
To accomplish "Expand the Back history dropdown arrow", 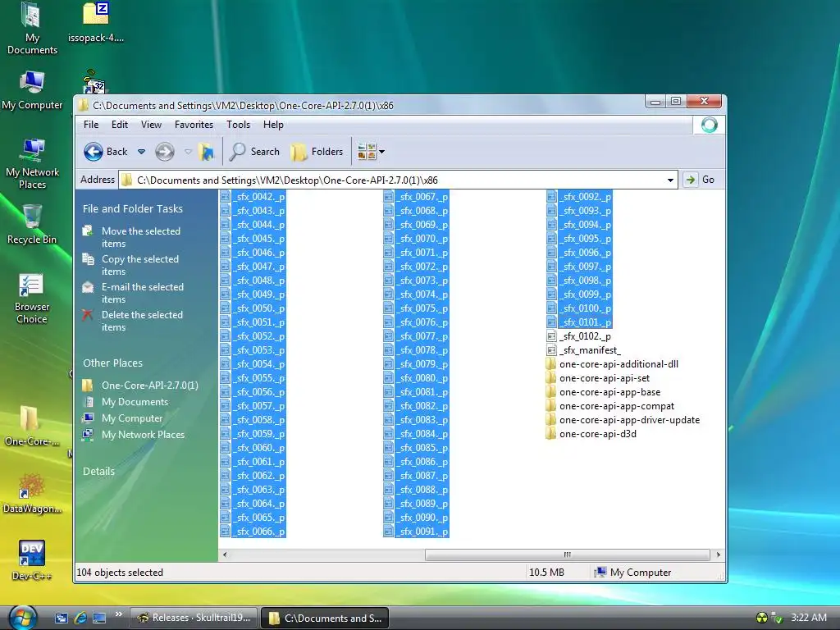I will [141, 152].
